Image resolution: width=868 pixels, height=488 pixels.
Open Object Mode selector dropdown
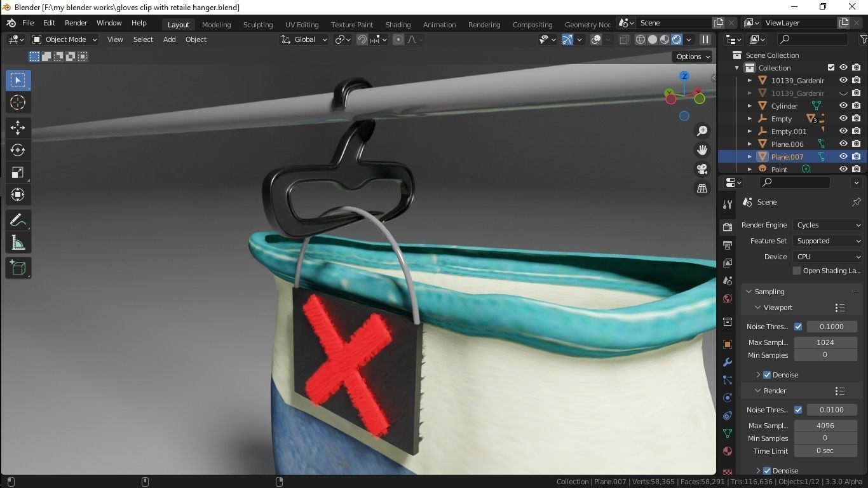tap(65, 39)
